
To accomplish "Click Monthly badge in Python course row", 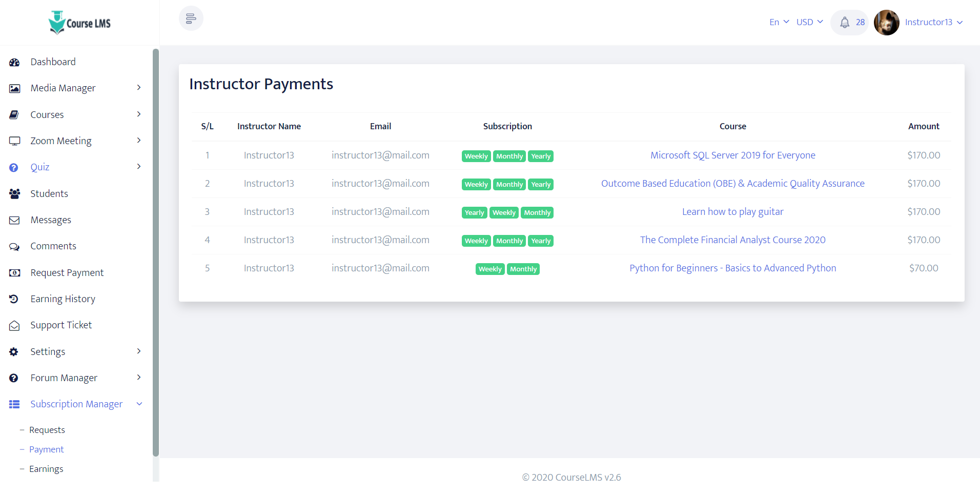I will [523, 269].
